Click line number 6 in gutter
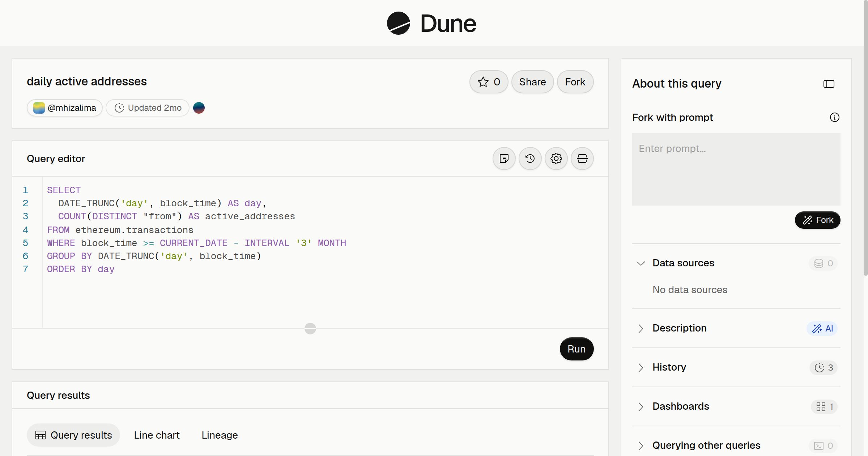This screenshot has width=868, height=456. coord(25,256)
